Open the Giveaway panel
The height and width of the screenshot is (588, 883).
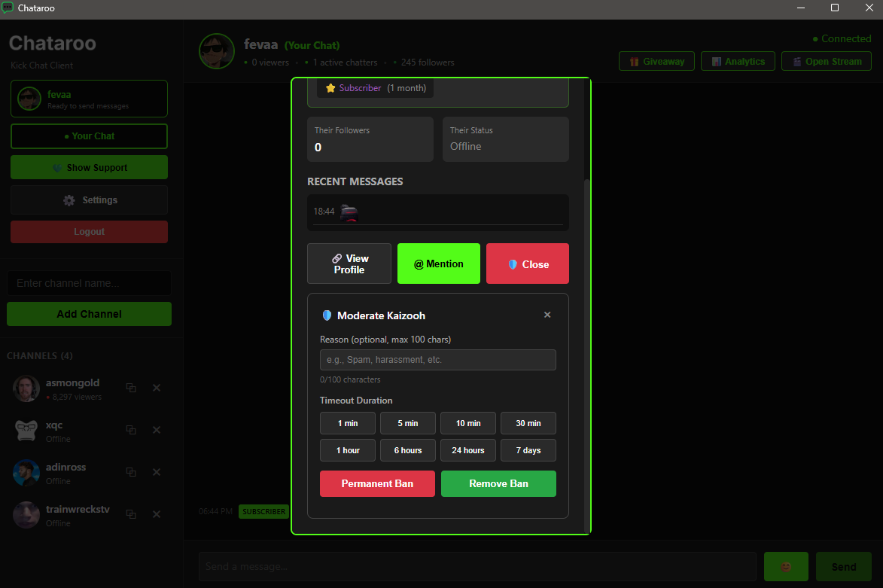tap(656, 61)
